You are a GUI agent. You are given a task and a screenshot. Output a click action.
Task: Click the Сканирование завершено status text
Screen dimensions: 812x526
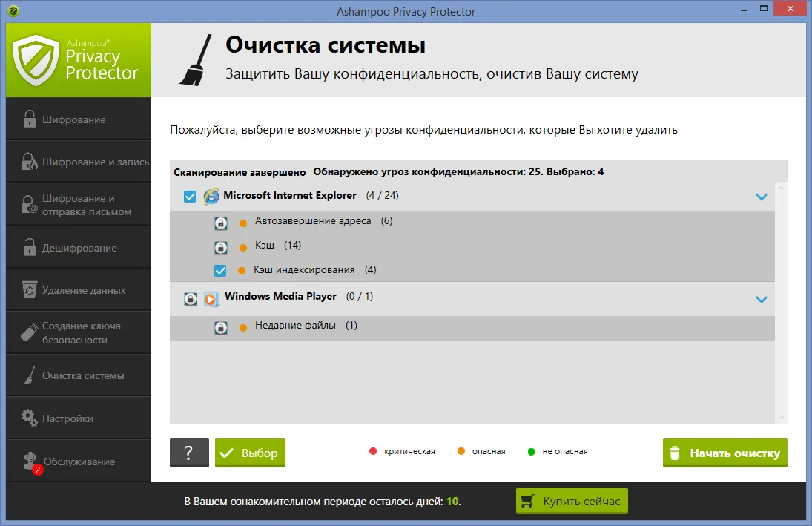[240, 173]
